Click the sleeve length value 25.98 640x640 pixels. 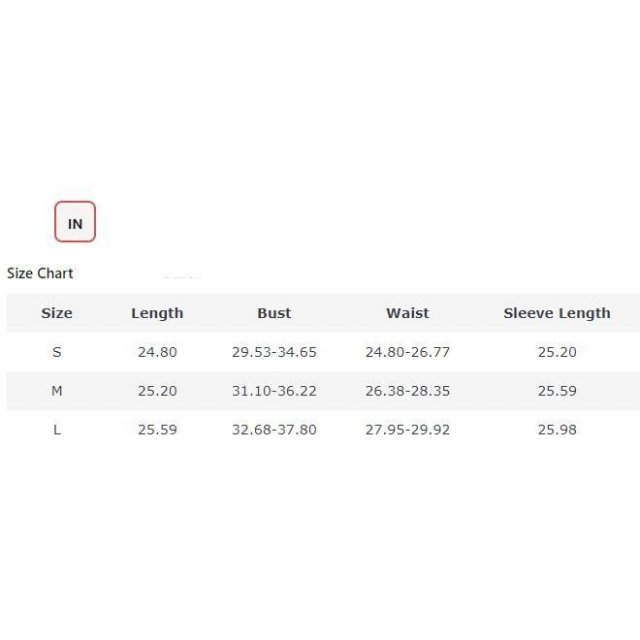(557, 430)
